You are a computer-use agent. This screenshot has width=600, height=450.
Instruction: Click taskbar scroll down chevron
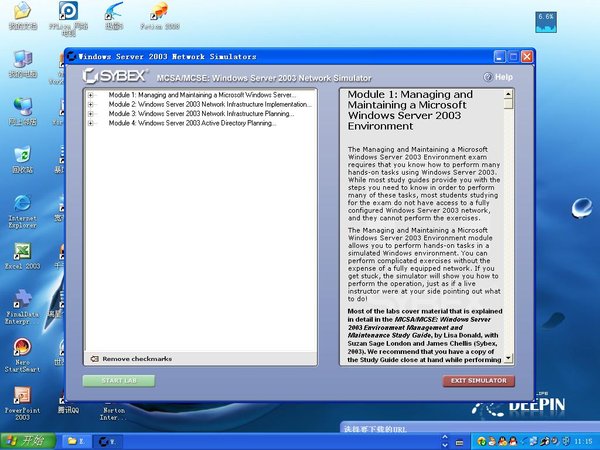[445, 445]
